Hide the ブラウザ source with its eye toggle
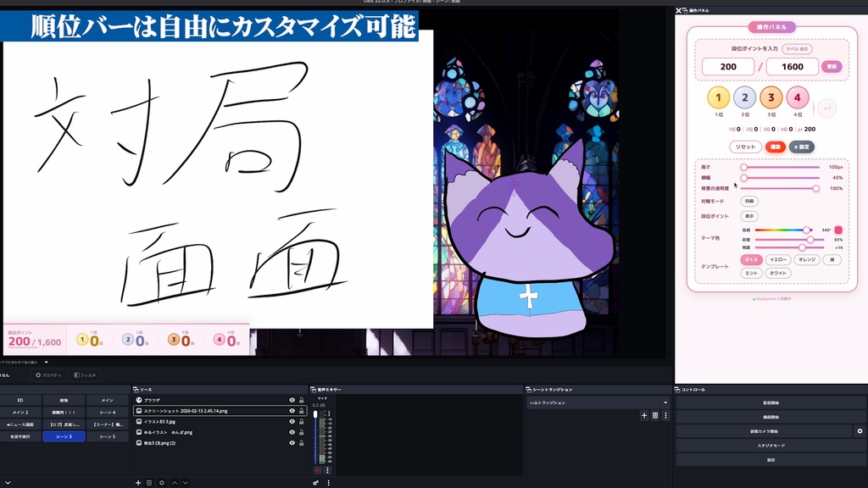 [x=292, y=401]
